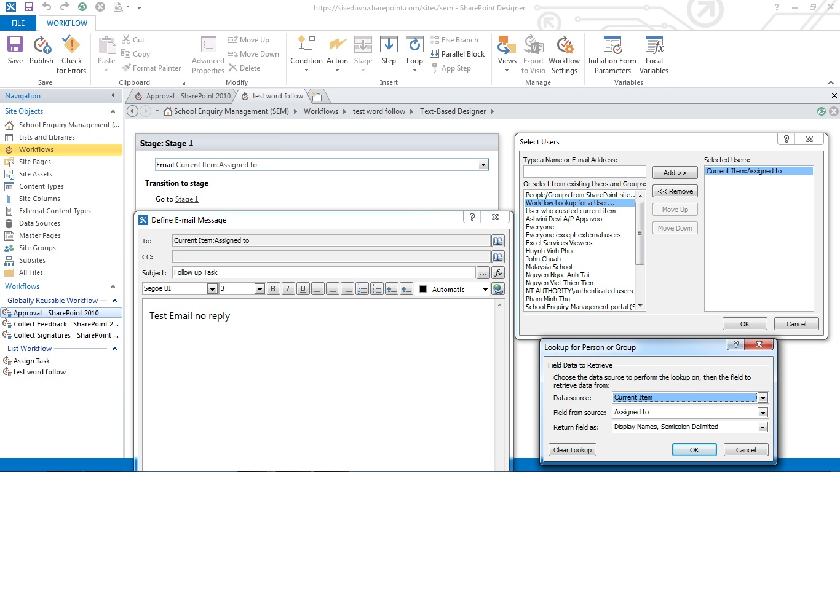
Task: Open string builder for Subject
Action: point(483,273)
